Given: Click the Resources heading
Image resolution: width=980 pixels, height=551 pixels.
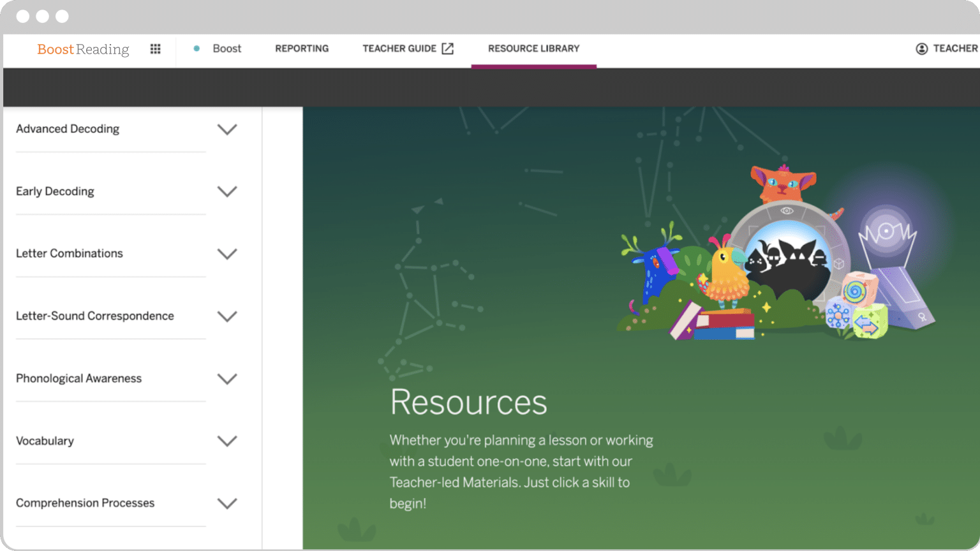Looking at the screenshot, I should click(x=469, y=402).
